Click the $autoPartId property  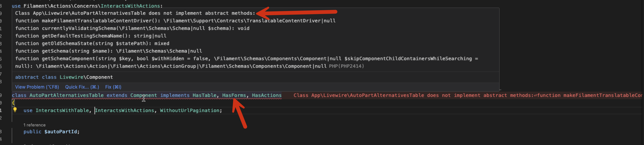tap(61, 132)
